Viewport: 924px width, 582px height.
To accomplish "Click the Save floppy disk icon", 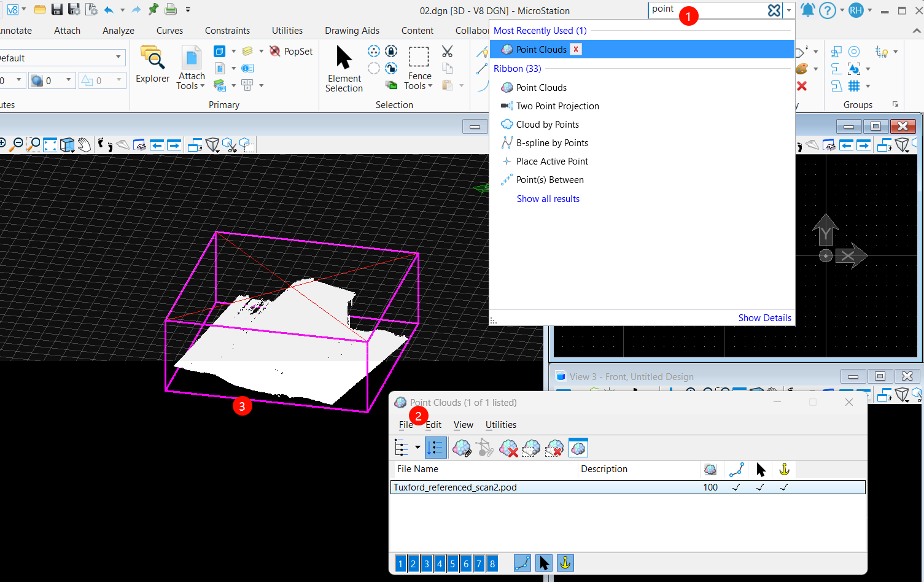I will pos(57,10).
